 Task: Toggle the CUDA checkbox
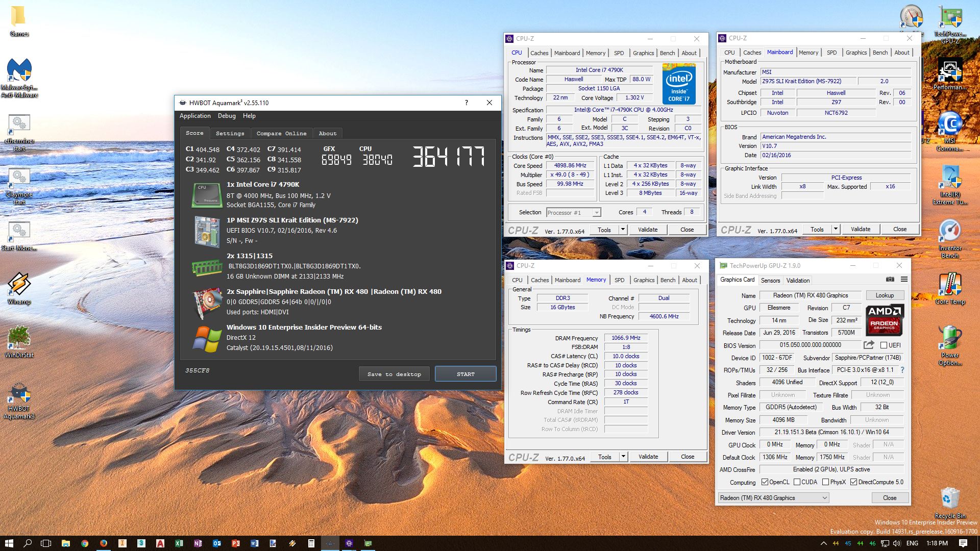pos(797,482)
